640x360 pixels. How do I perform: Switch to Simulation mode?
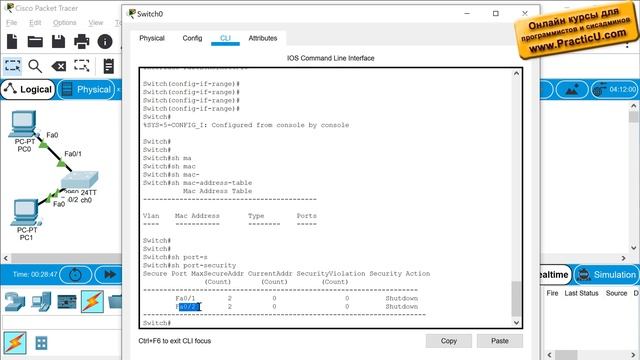pyautogui.click(x=607, y=275)
